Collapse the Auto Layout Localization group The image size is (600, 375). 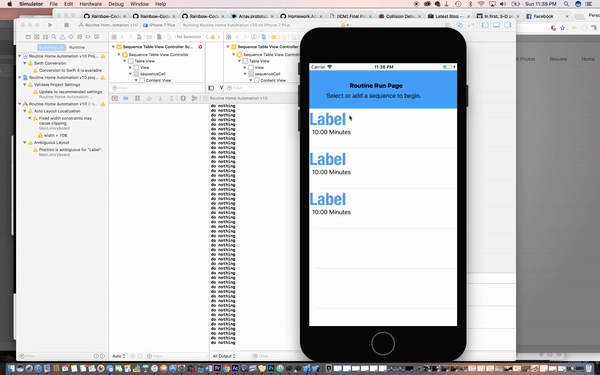pyautogui.click(x=25, y=111)
